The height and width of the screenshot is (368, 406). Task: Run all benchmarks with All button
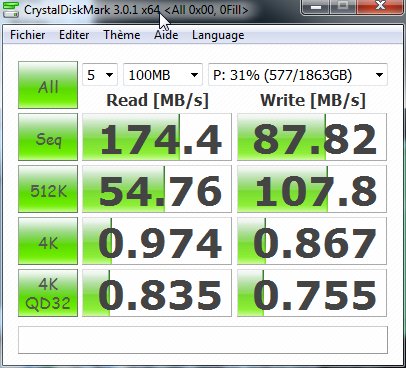(x=48, y=85)
